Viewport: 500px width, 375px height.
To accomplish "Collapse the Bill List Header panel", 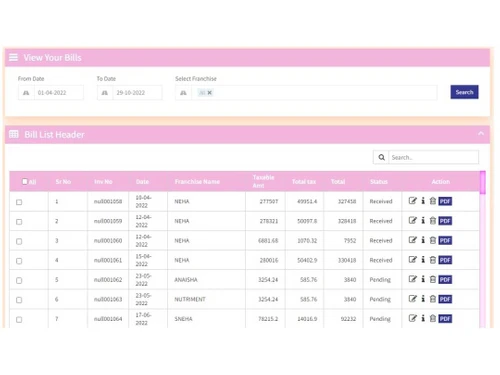I will [481, 134].
